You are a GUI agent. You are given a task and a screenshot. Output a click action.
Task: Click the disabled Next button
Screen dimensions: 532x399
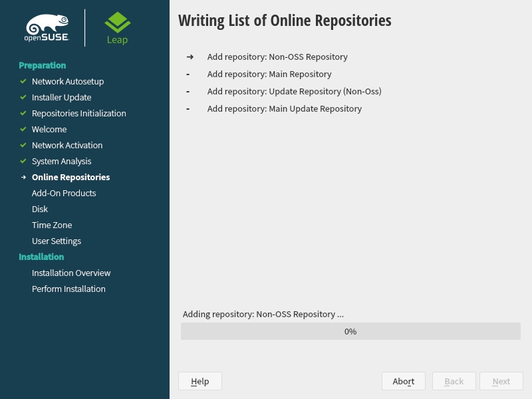pos(501,381)
